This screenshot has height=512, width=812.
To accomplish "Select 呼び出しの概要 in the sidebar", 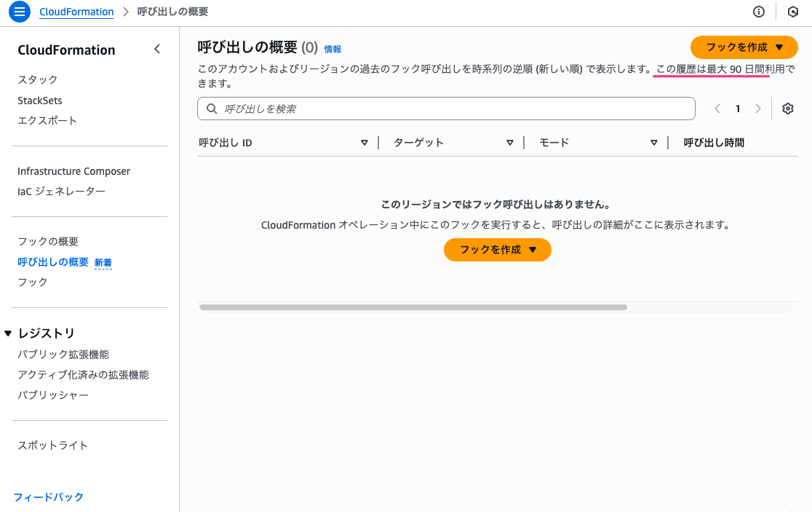I will pos(53,262).
